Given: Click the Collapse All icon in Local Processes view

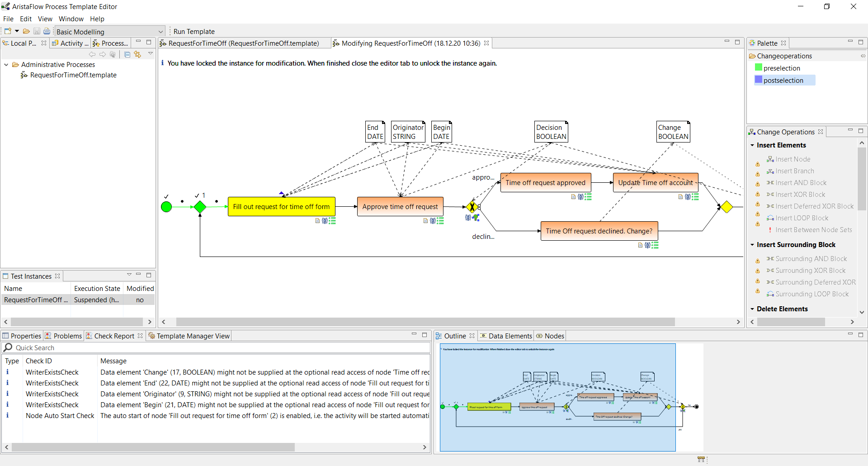Looking at the screenshot, I should point(127,54).
